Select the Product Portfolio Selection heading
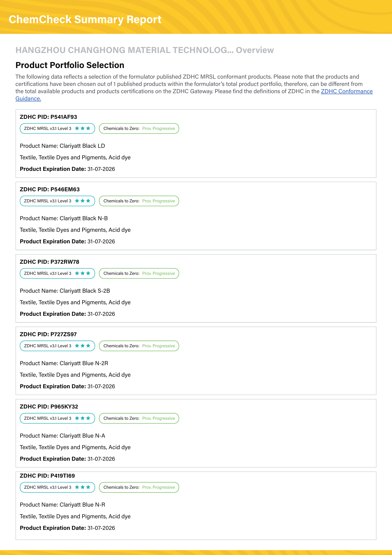This screenshot has height=555, width=392. [70, 65]
